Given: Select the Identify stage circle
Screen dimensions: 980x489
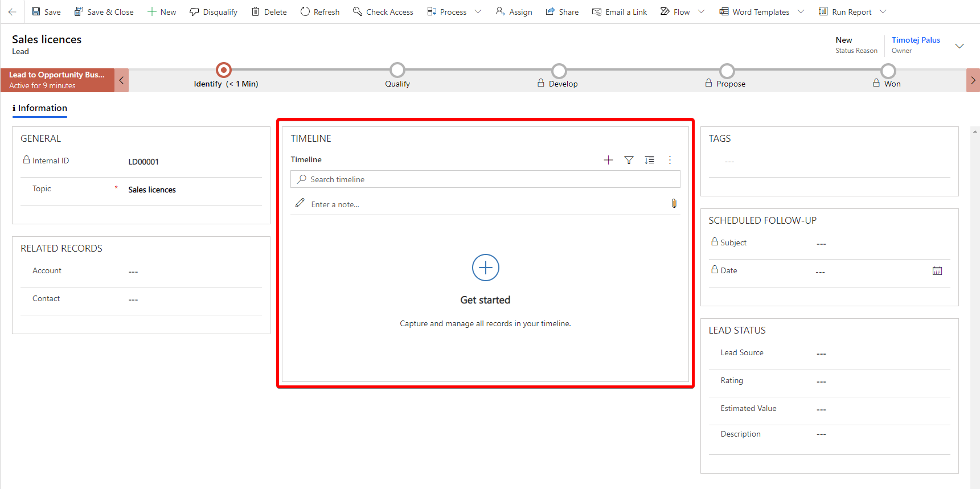Looking at the screenshot, I should [x=224, y=70].
